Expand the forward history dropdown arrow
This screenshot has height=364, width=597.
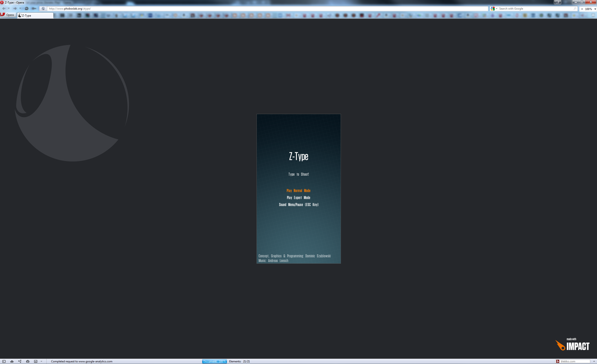(x=20, y=8)
